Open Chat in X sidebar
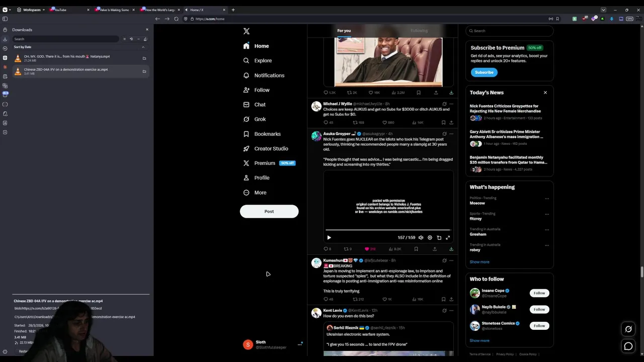Screen dimensions: 644x362 pos(255,105)
